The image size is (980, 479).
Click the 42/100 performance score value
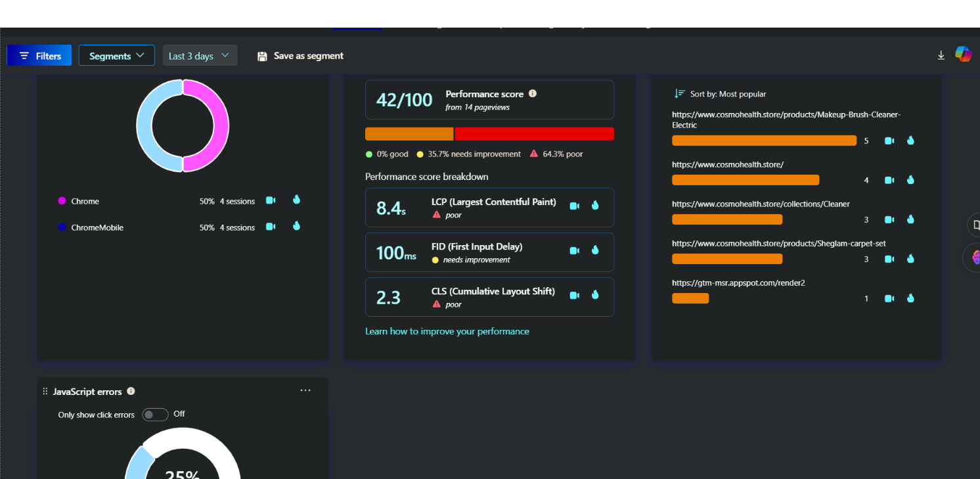(405, 100)
